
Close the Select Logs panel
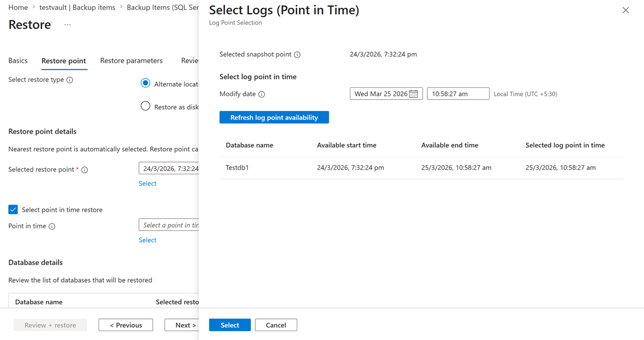point(625,10)
